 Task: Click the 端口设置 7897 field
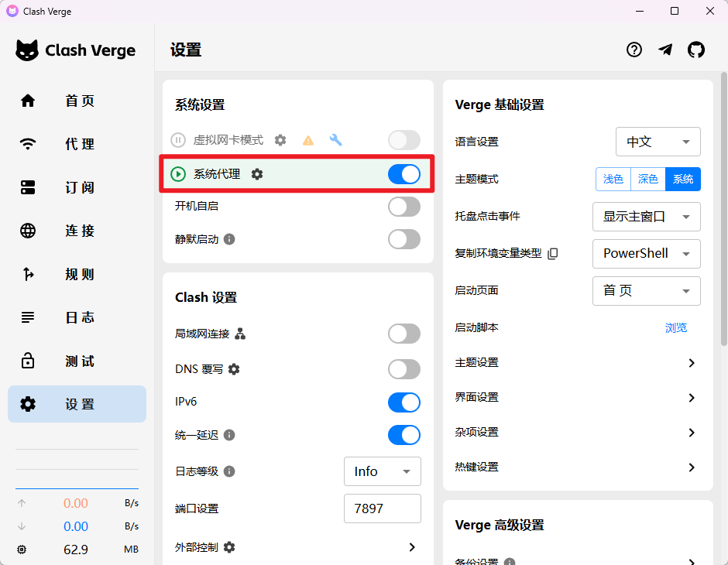382,508
